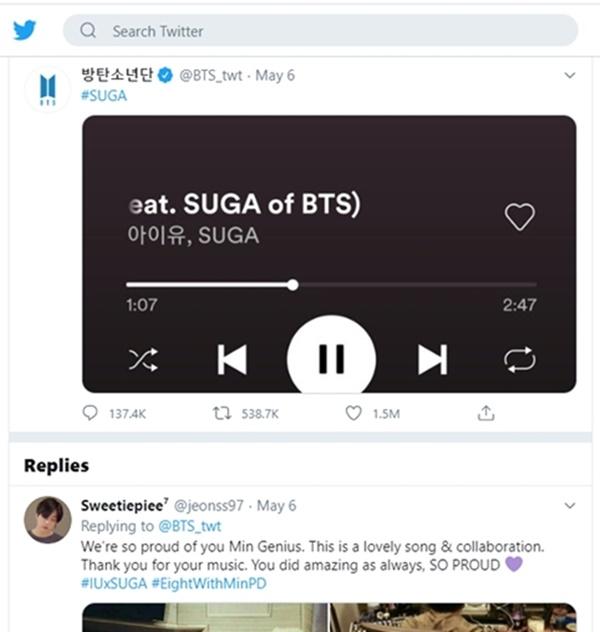Click the Twitter bird logo
The width and height of the screenshot is (600, 632).
(25, 30)
